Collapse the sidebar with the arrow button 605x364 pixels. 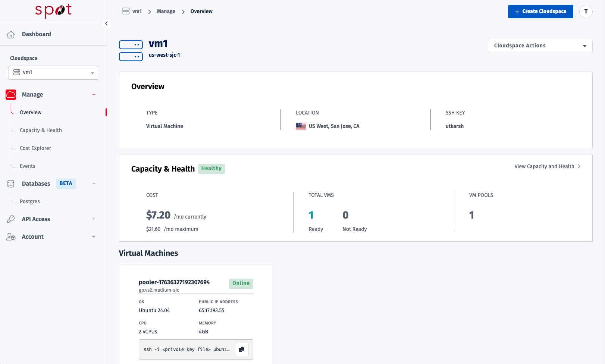coord(106,23)
